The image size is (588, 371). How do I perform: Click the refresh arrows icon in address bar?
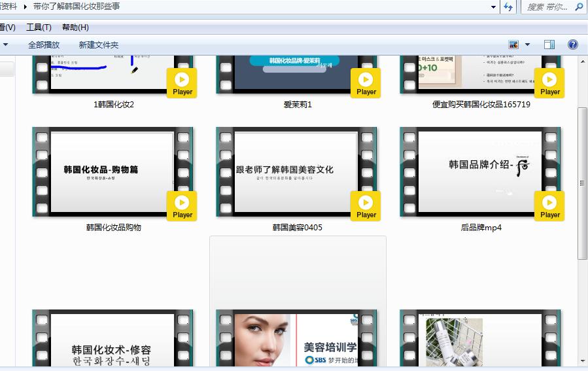click(508, 7)
